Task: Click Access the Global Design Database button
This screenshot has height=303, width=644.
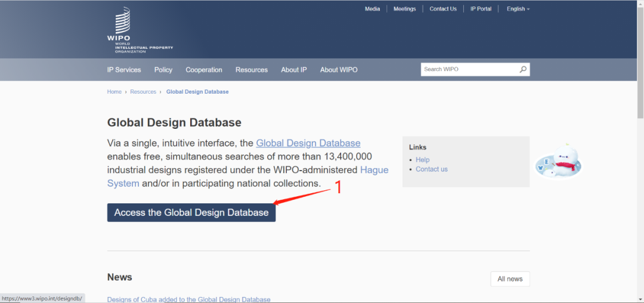Action: (191, 213)
